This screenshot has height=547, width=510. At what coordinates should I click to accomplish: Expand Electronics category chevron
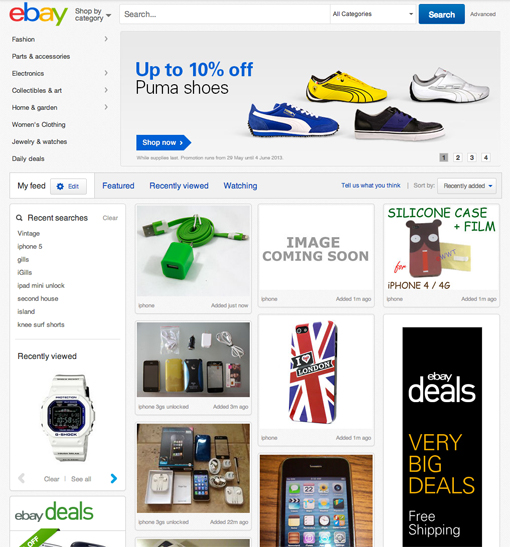pos(106,73)
